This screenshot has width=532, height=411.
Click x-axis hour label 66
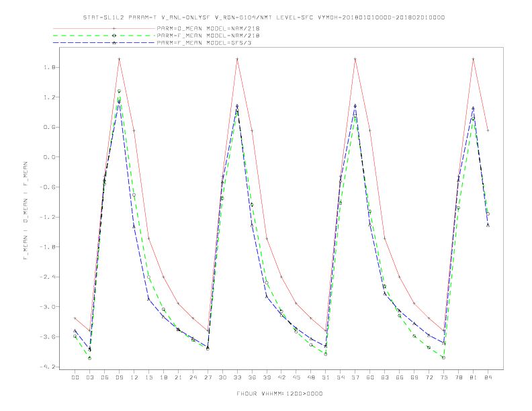(x=400, y=377)
